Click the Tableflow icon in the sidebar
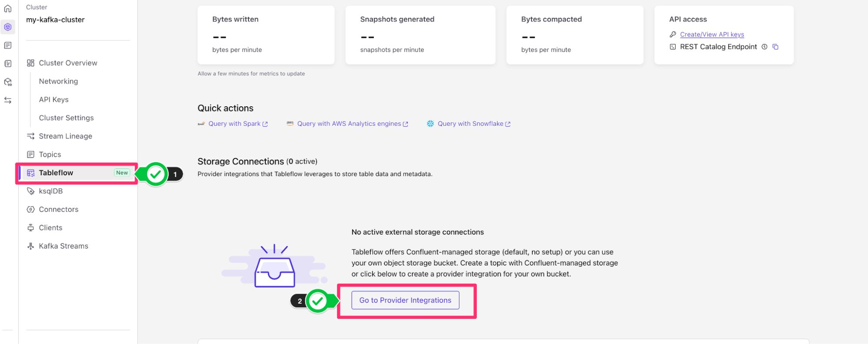The image size is (868, 344). pyautogui.click(x=31, y=173)
